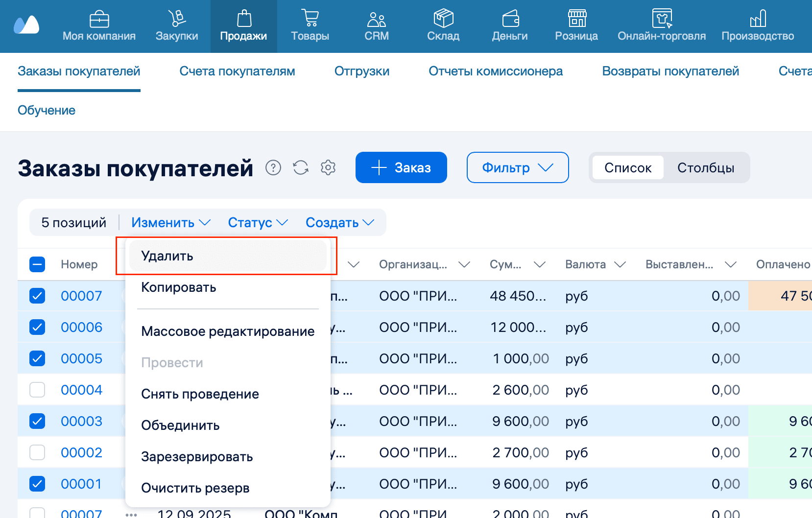Expand the Организация column chevron
This screenshot has width=812, height=518.
coord(464,264)
